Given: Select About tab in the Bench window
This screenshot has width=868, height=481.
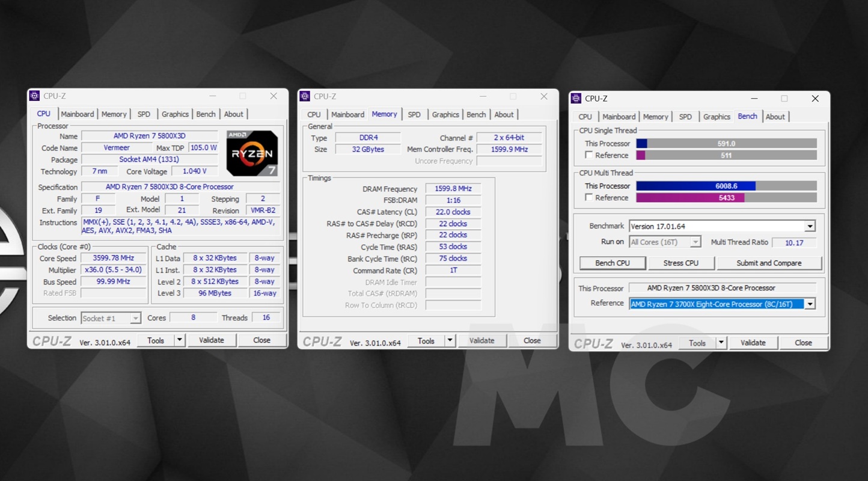Looking at the screenshot, I should pyautogui.click(x=775, y=117).
